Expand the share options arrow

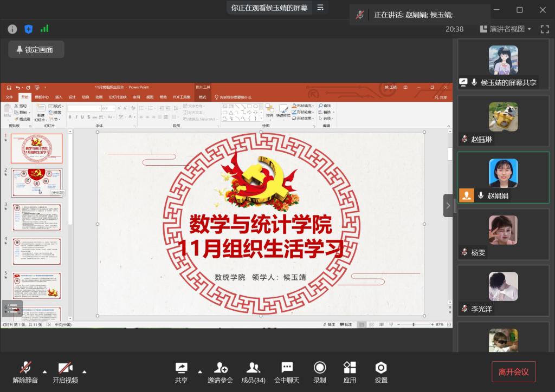pyautogui.click(x=200, y=371)
